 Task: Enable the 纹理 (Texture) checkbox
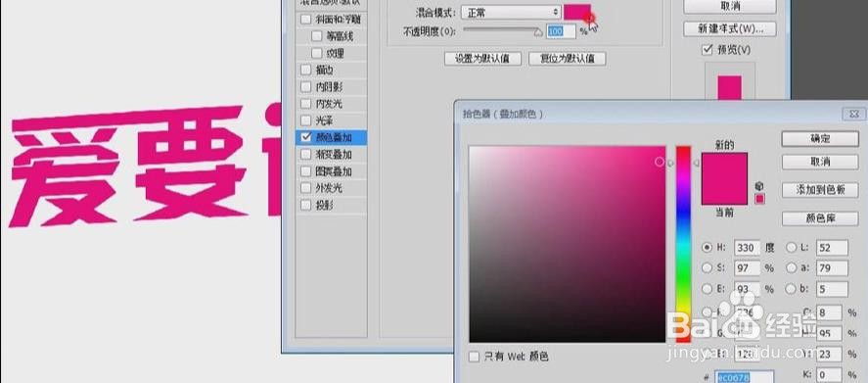pyautogui.click(x=317, y=53)
